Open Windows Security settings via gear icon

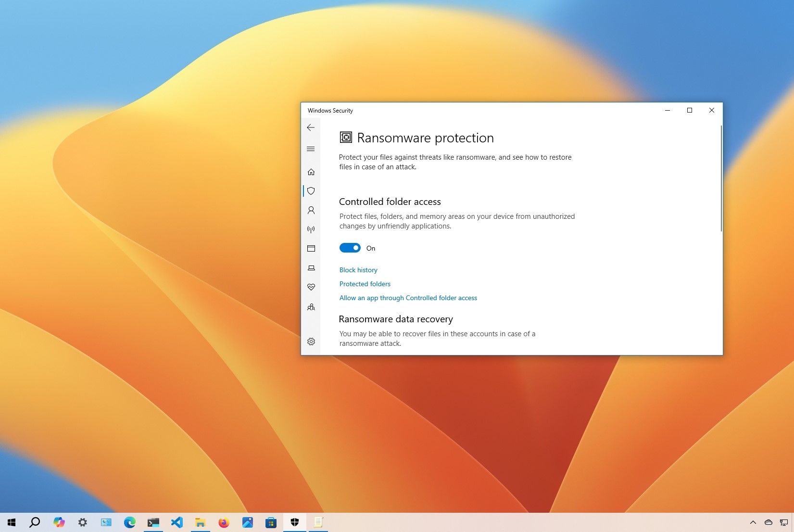(311, 342)
